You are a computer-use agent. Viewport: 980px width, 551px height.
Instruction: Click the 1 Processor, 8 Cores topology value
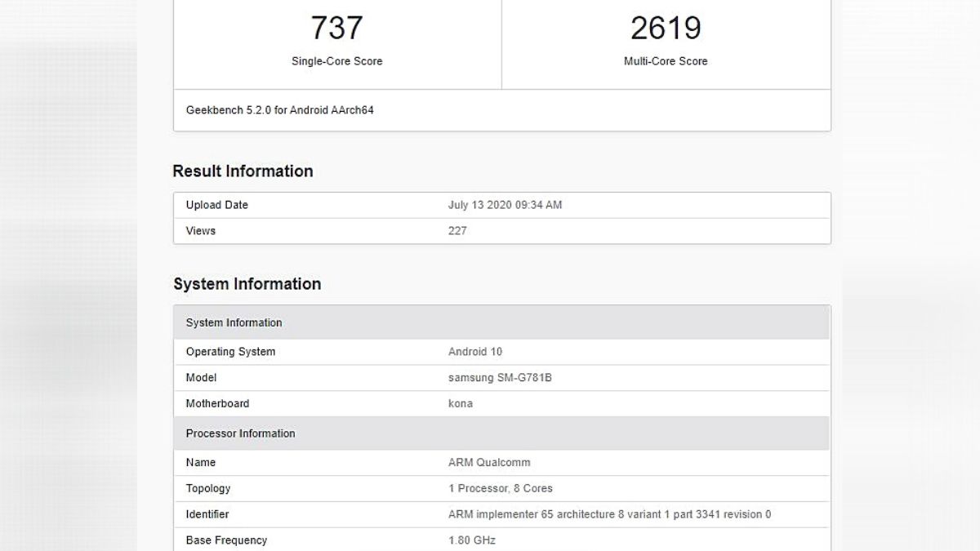coord(500,488)
